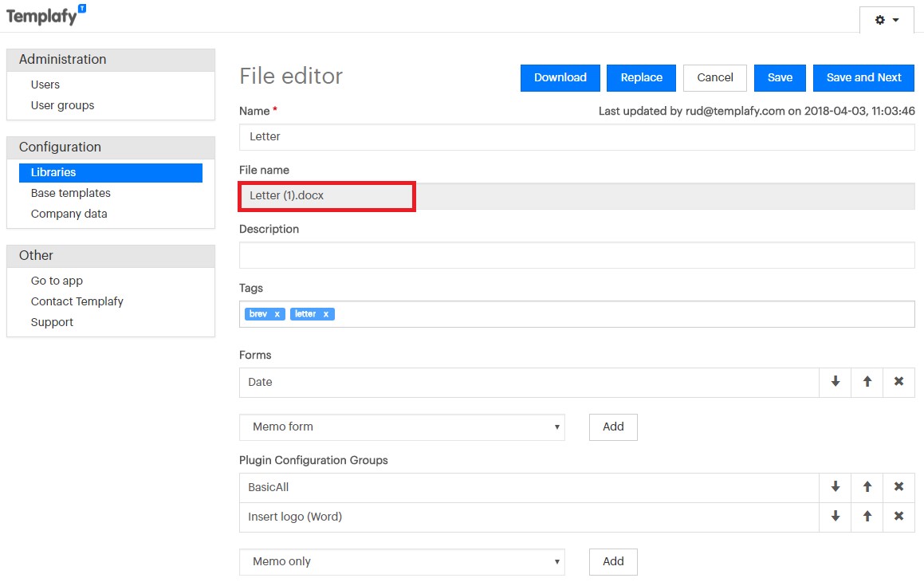This screenshot has width=924, height=582.
Task: Open the Support link
Action: coord(52,322)
